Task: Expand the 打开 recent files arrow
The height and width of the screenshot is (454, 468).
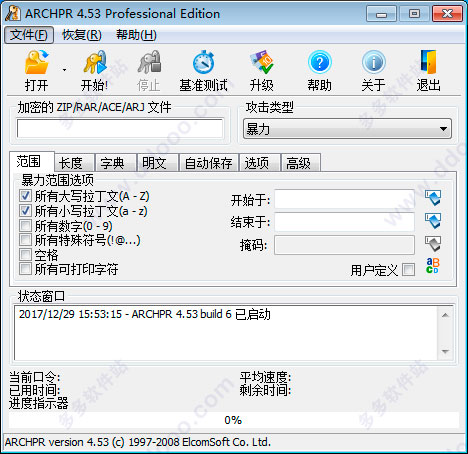Action: (x=64, y=70)
